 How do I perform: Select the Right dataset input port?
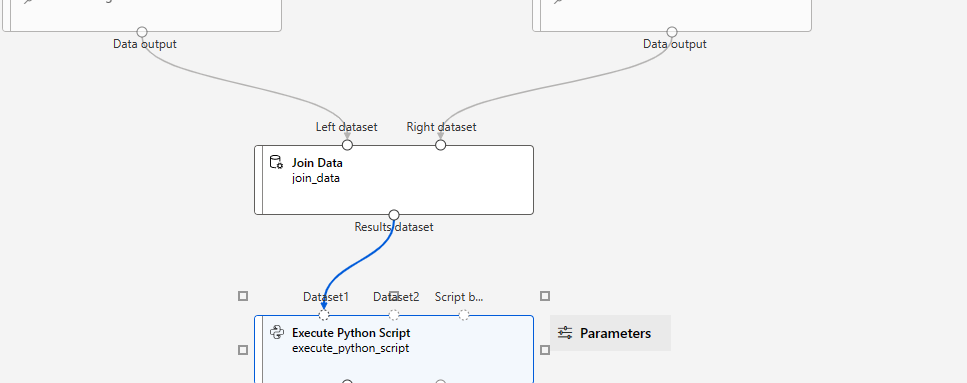tap(440, 145)
